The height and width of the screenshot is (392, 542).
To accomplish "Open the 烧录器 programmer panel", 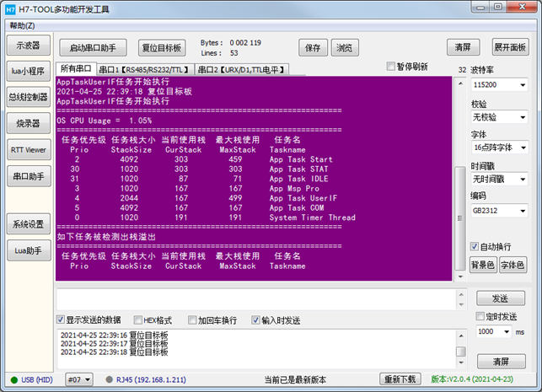I will pyautogui.click(x=29, y=123).
